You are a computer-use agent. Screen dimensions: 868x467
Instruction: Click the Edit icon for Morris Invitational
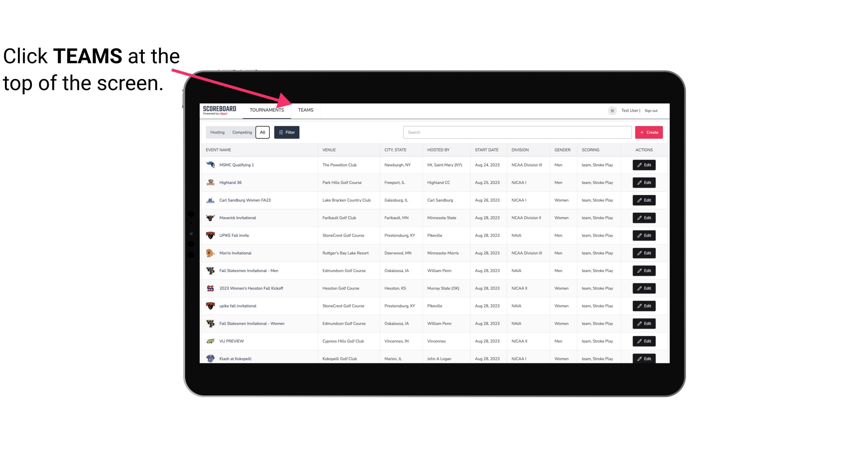644,253
